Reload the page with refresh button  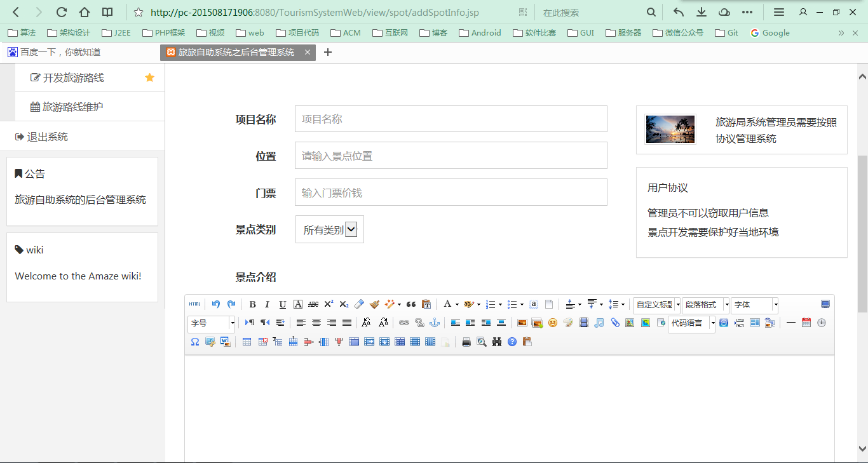tap(62, 12)
